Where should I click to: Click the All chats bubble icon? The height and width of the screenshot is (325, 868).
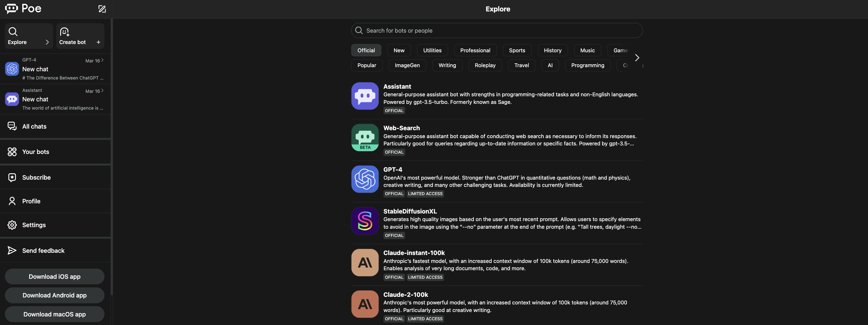pos(12,126)
